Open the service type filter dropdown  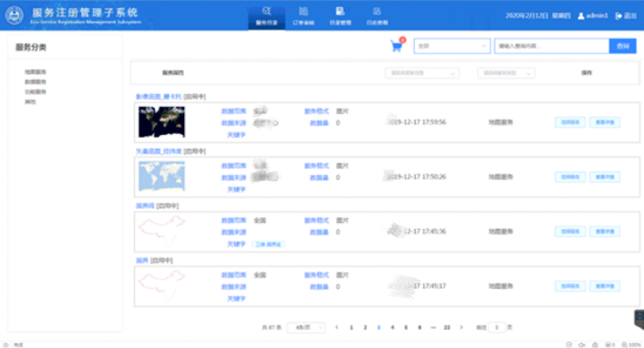pos(506,73)
